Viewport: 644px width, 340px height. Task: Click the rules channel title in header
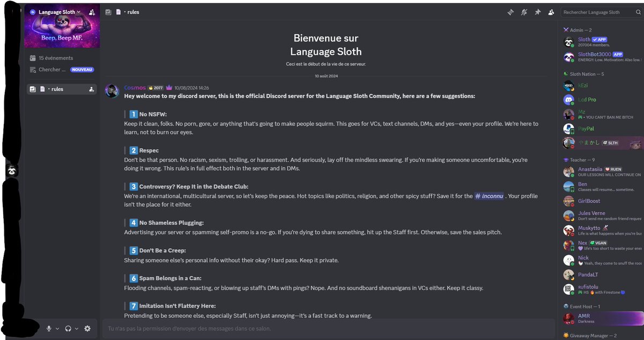tap(132, 12)
